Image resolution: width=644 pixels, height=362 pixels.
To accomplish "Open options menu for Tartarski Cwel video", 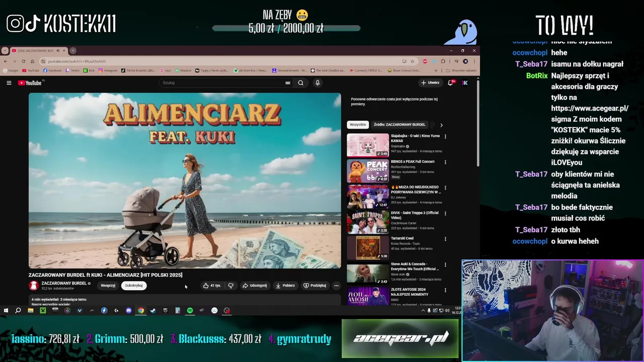I will coord(445,239).
